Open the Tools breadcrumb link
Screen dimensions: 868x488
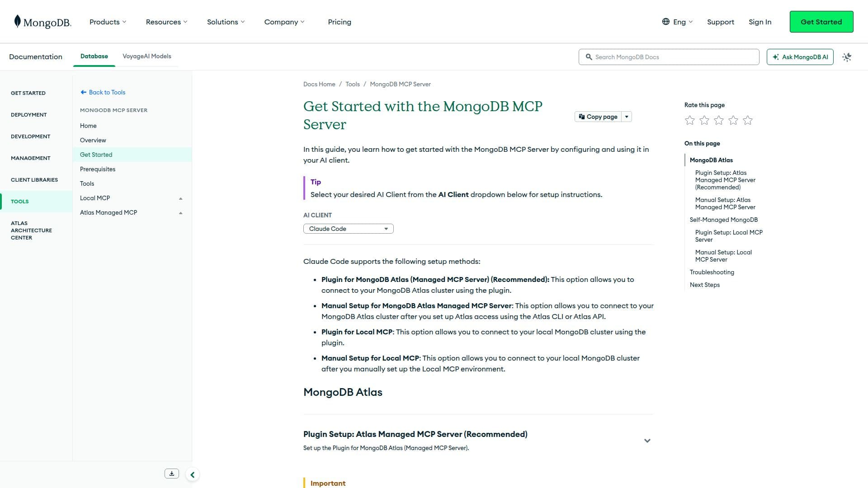353,84
